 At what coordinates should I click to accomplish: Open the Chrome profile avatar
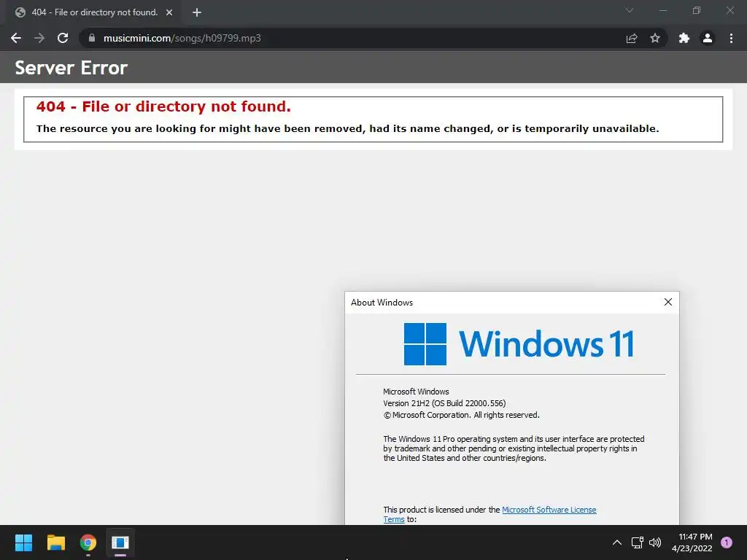pyautogui.click(x=708, y=38)
